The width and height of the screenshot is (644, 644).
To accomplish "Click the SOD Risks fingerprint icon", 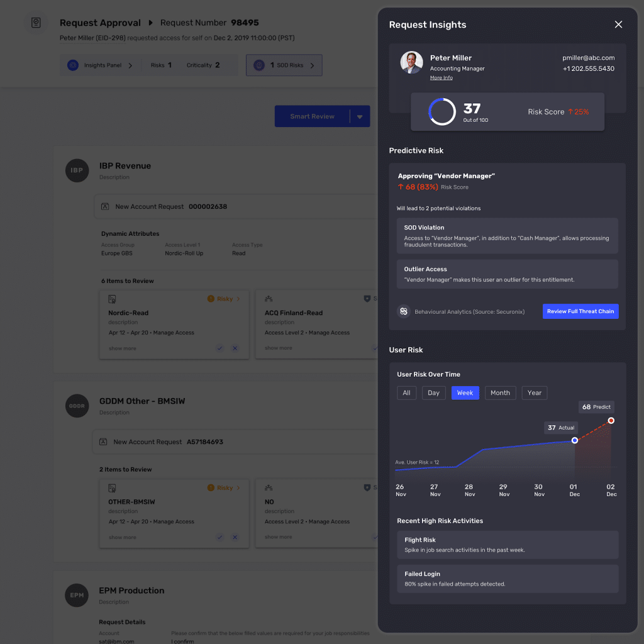I will click(x=259, y=65).
